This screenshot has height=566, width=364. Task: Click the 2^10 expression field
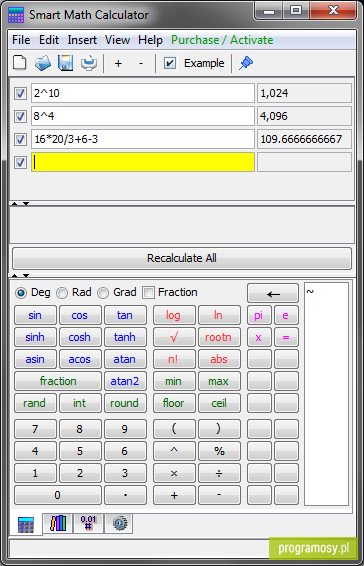pos(143,93)
